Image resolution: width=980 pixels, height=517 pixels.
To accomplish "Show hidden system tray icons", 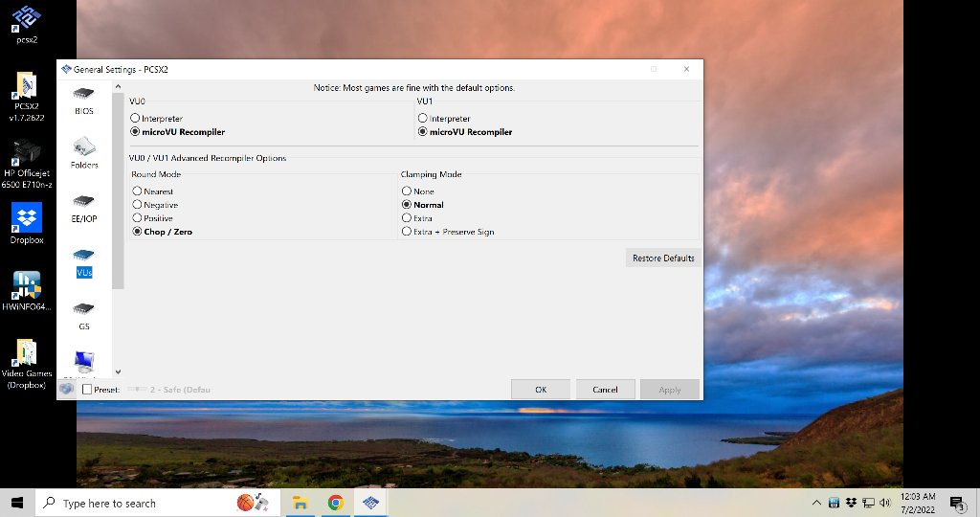I will pos(816,503).
